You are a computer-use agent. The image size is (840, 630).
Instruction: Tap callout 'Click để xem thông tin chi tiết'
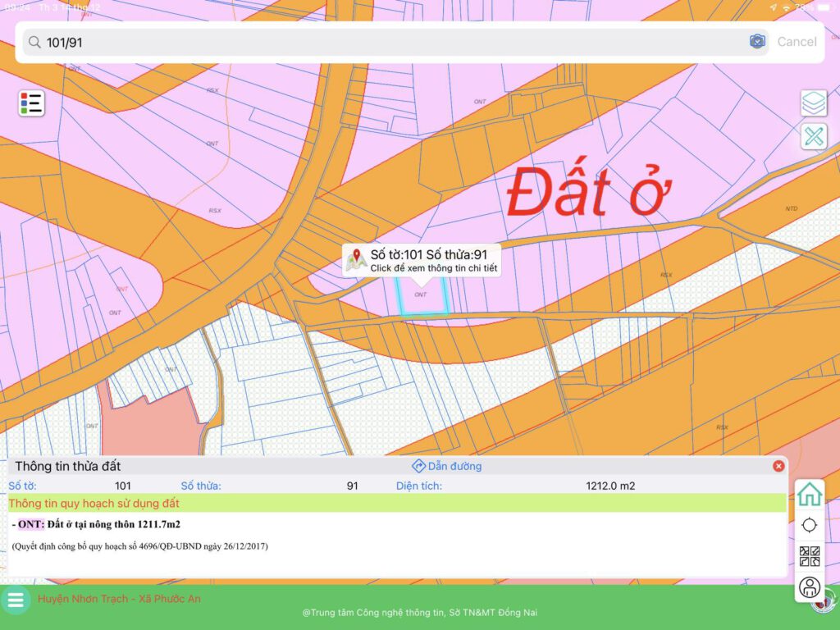(434, 268)
